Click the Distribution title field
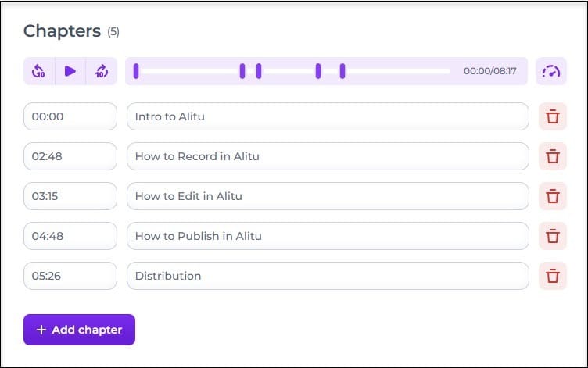The image size is (588, 368). pos(328,276)
